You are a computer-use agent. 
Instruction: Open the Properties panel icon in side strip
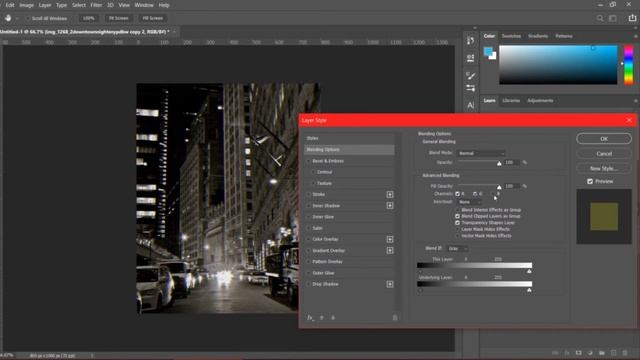(471, 58)
